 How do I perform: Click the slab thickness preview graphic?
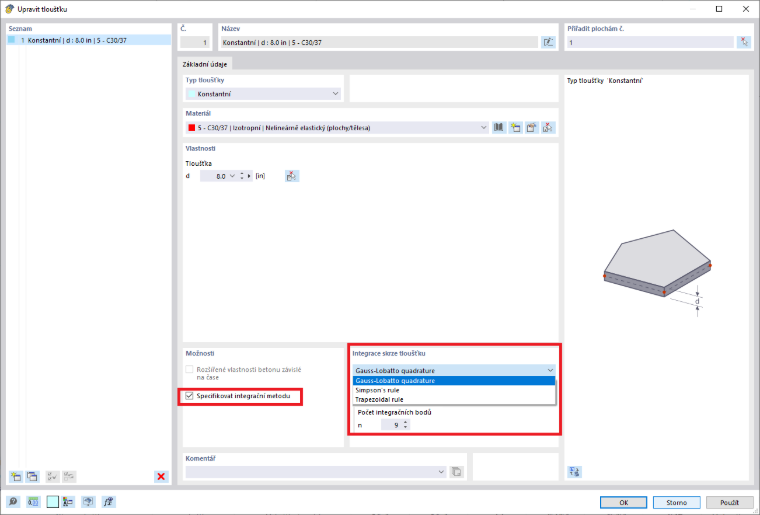pos(658,273)
